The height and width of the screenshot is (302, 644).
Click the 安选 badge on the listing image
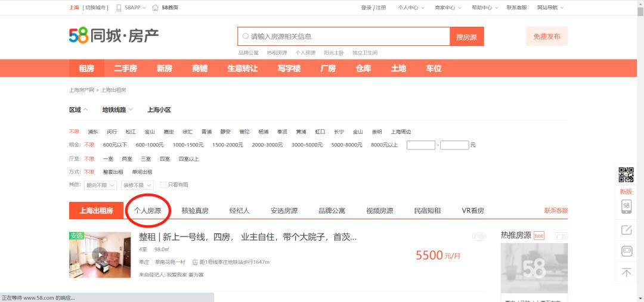tap(76, 235)
